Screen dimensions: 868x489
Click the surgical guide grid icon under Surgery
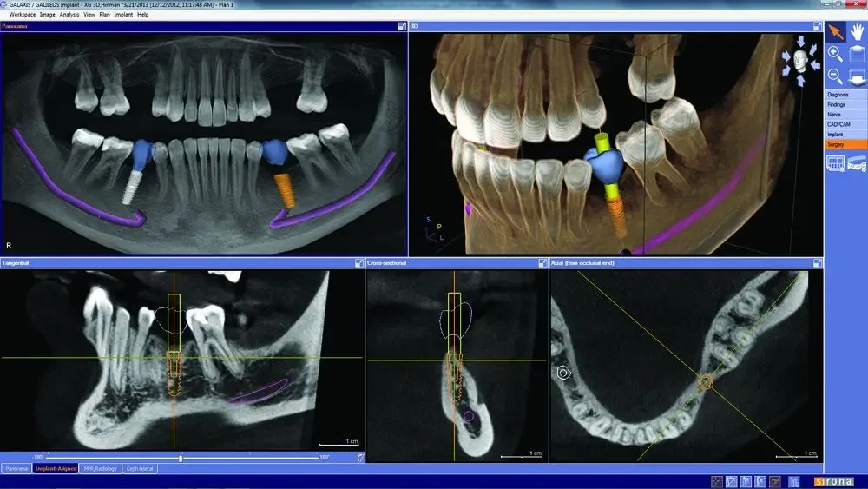(x=835, y=163)
